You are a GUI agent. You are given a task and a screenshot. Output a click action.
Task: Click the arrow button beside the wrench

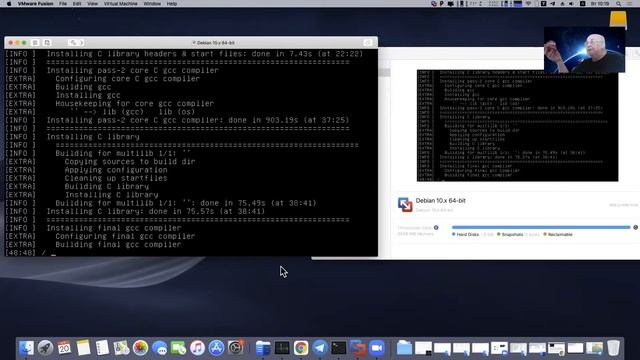pos(81,42)
